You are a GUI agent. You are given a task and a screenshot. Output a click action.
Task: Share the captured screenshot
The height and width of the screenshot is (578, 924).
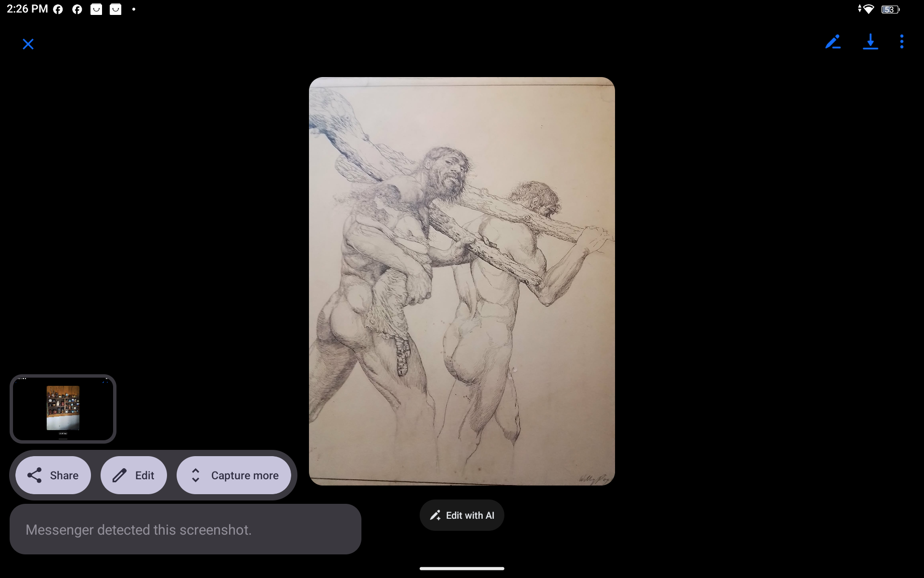coord(53,475)
